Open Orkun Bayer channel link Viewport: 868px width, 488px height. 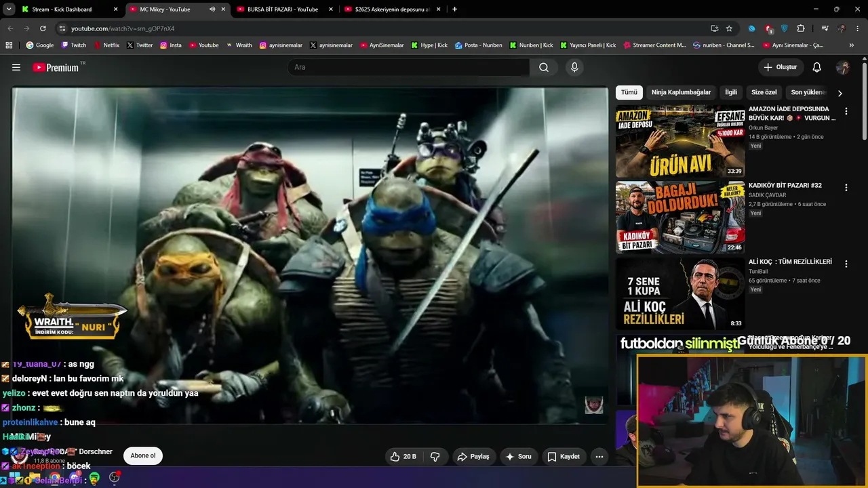(763, 127)
